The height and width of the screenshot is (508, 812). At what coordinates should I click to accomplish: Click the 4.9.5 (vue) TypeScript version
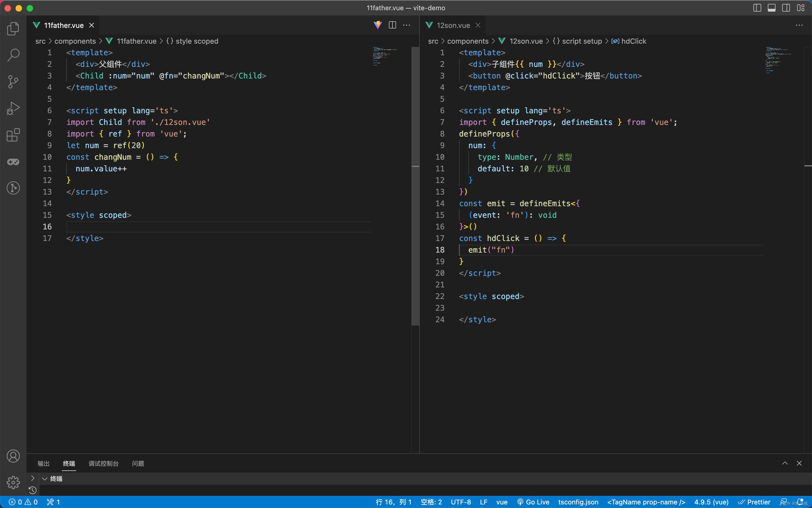coord(711,502)
